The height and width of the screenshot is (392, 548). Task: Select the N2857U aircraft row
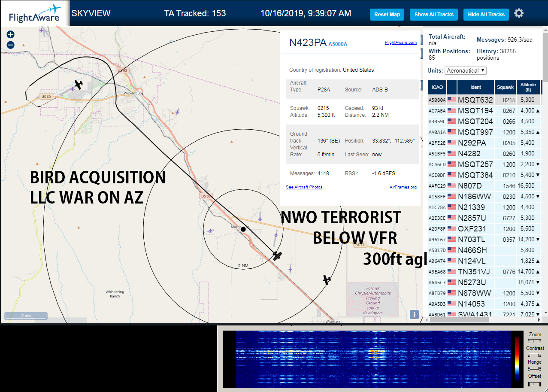point(485,218)
